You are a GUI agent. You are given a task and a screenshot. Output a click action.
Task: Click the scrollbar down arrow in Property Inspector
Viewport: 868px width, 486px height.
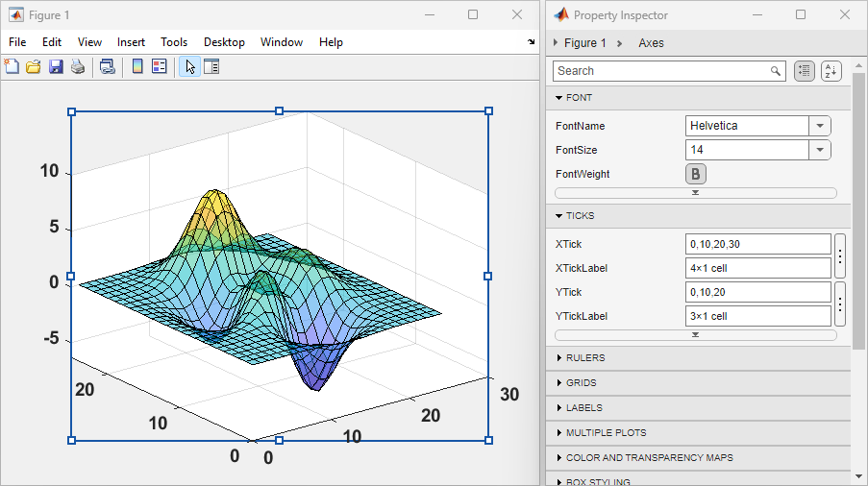858,476
